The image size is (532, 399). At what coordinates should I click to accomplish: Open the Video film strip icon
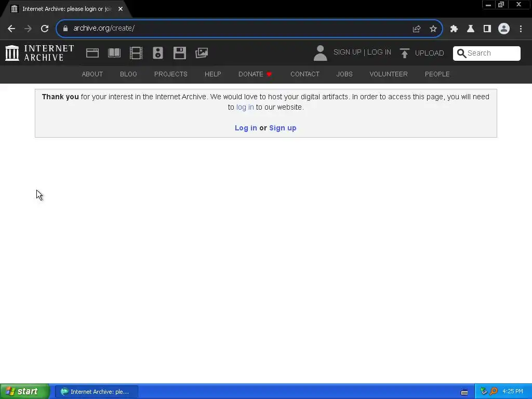[136, 53]
